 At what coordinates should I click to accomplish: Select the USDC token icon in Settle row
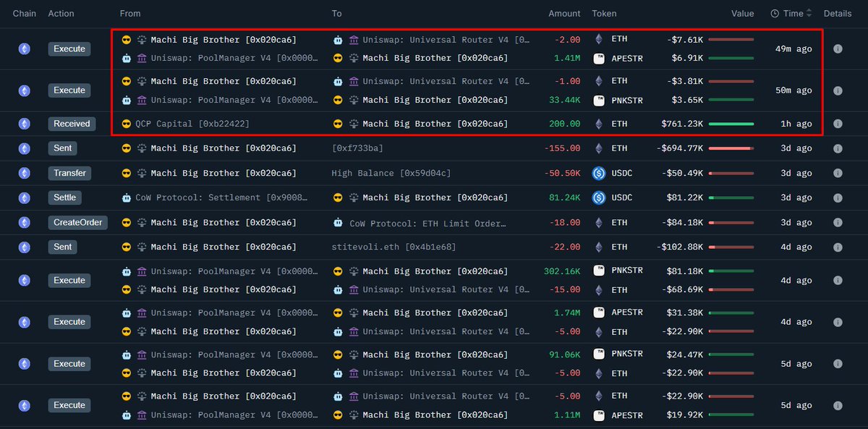click(598, 197)
